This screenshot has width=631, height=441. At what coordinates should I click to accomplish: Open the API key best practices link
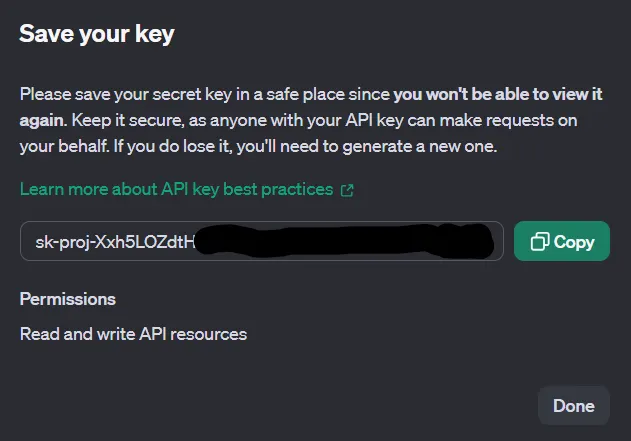177,189
